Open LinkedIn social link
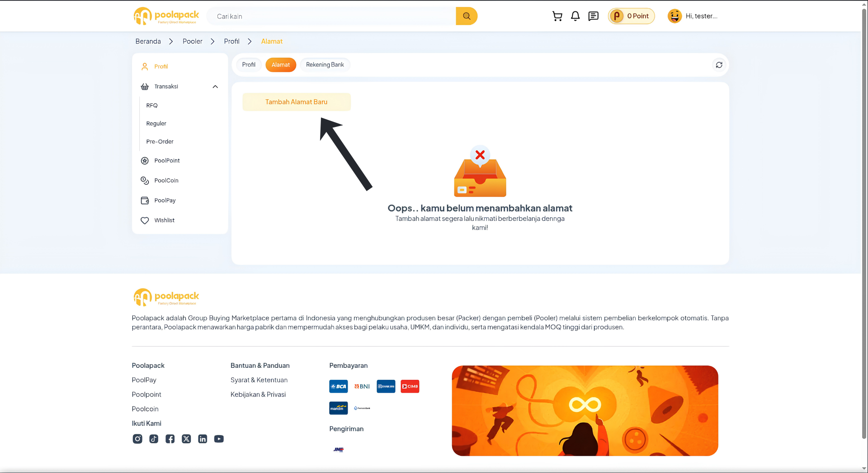The image size is (868, 473). tap(203, 439)
